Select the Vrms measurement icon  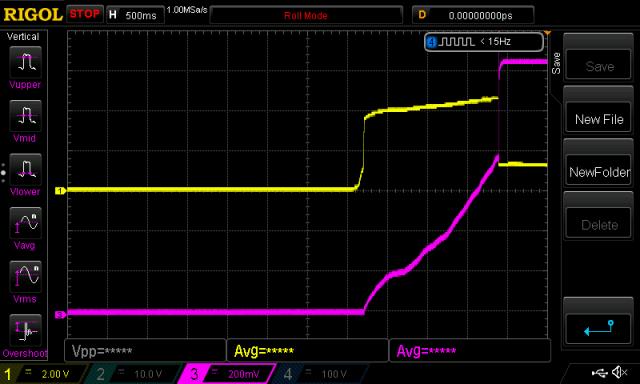[x=25, y=277]
